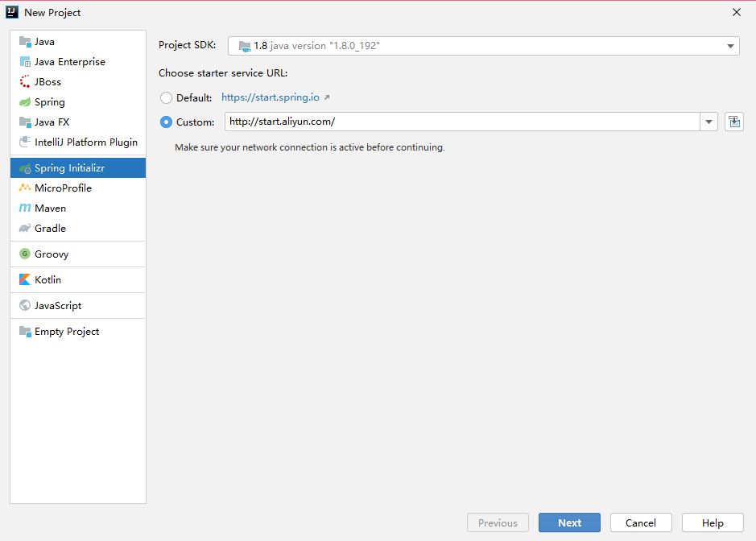Click the Spring Initializr label

click(x=69, y=168)
